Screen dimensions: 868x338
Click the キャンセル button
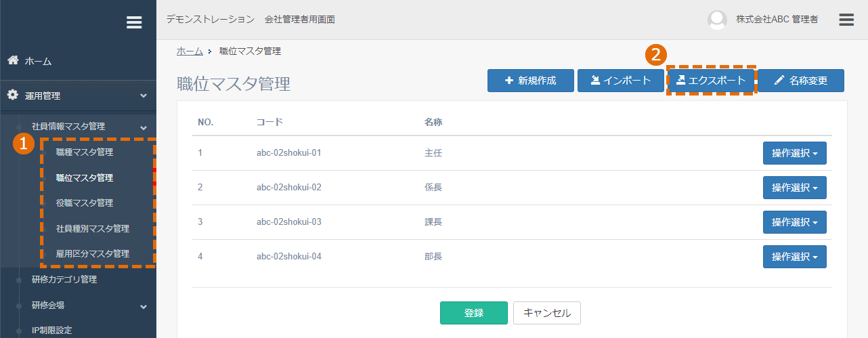tap(547, 313)
